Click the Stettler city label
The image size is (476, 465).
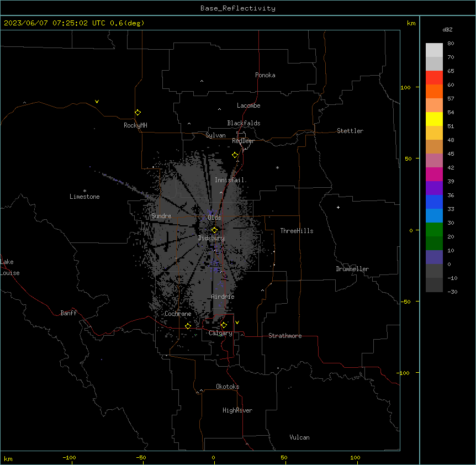click(350, 131)
